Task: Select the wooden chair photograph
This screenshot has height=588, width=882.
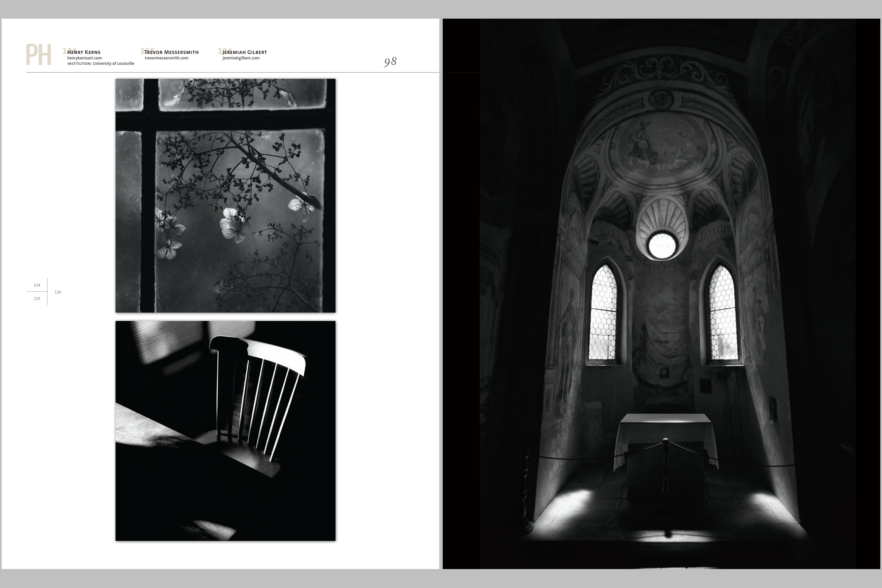Action: pyautogui.click(x=225, y=430)
